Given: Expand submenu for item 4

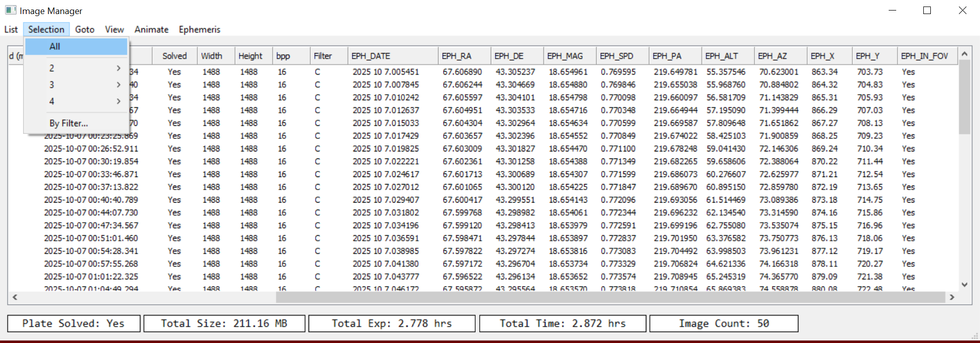Looking at the screenshot, I should (76, 101).
